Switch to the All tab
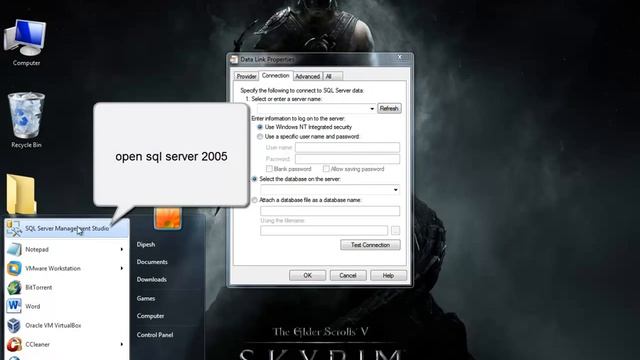640x360 pixels. tap(332, 76)
